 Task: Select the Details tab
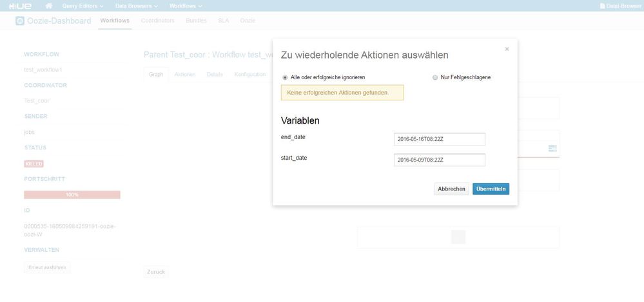click(x=215, y=74)
